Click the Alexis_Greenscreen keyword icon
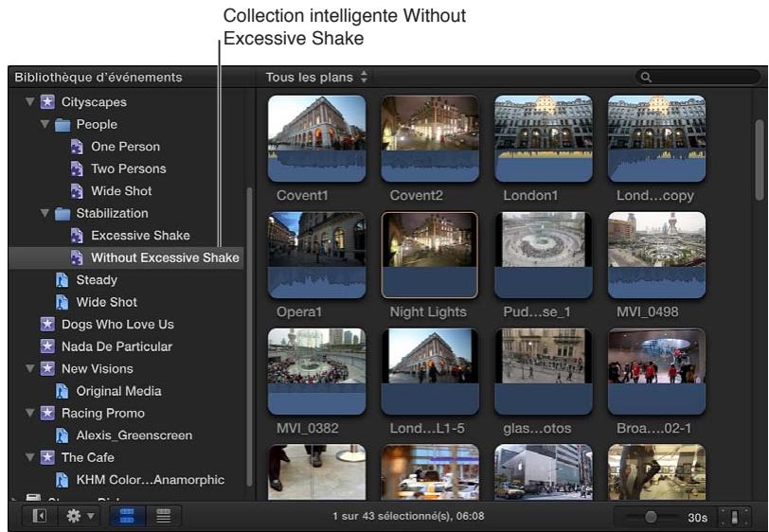769x532 pixels. (62, 435)
